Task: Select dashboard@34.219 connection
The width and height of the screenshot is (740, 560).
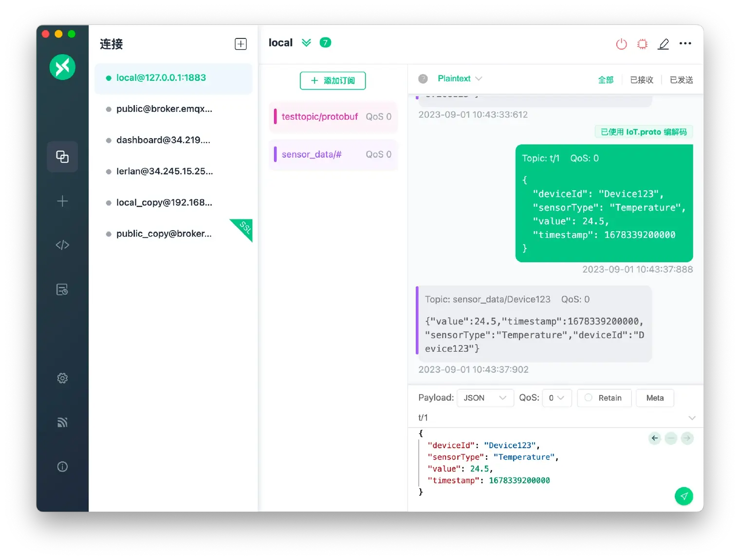Action: click(173, 140)
